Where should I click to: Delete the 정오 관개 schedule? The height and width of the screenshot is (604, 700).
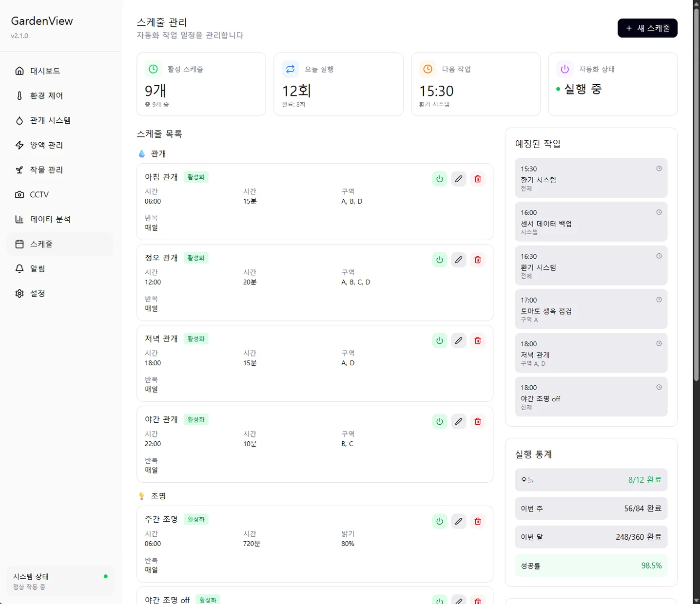tap(478, 260)
